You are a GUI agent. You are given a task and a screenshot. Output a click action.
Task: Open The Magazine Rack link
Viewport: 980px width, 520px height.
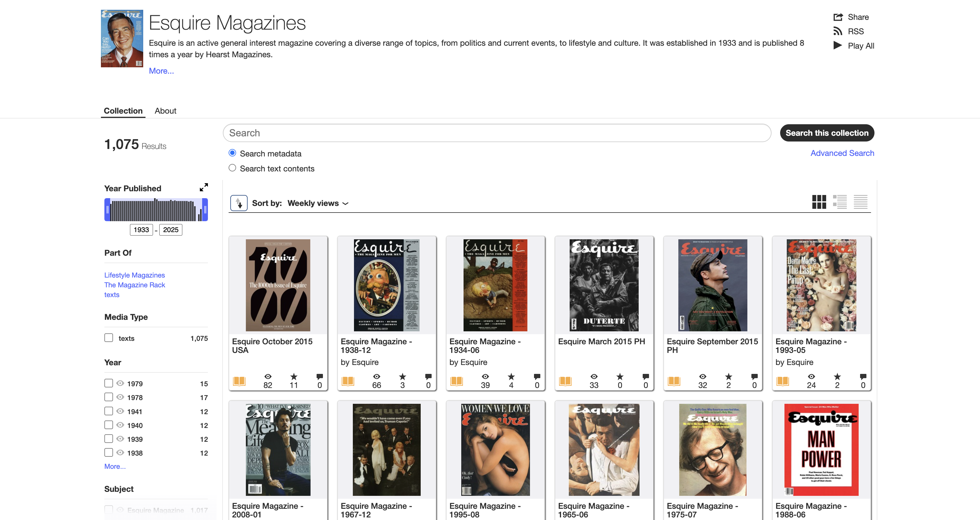point(135,285)
